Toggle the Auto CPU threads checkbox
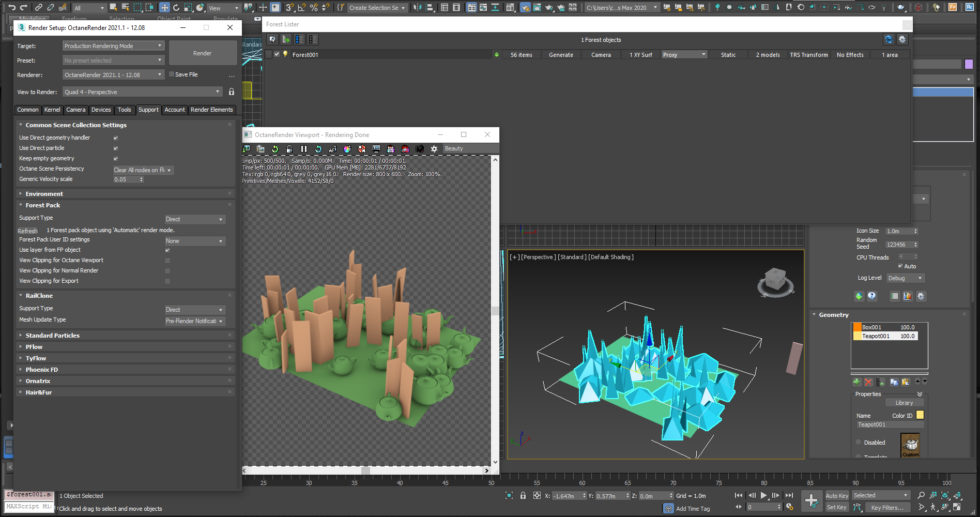The image size is (980, 517). (x=900, y=266)
